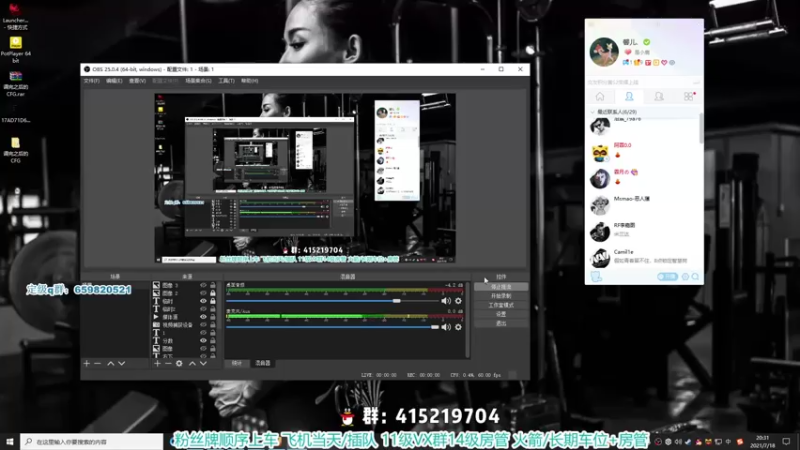The width and height of the screenshot is (800, 450).
Task: Toggle visibility eye of 图像 3 source
Action: 203,285
